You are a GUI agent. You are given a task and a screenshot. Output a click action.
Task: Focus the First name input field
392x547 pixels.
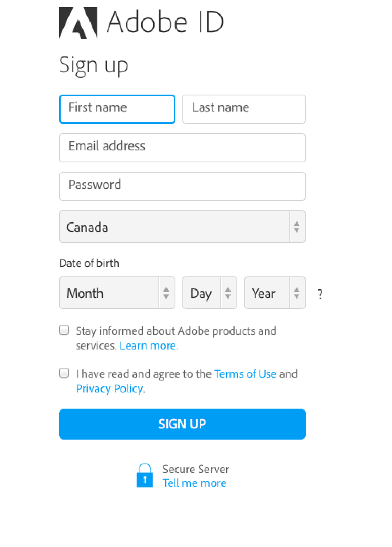[x=117, y=109]
